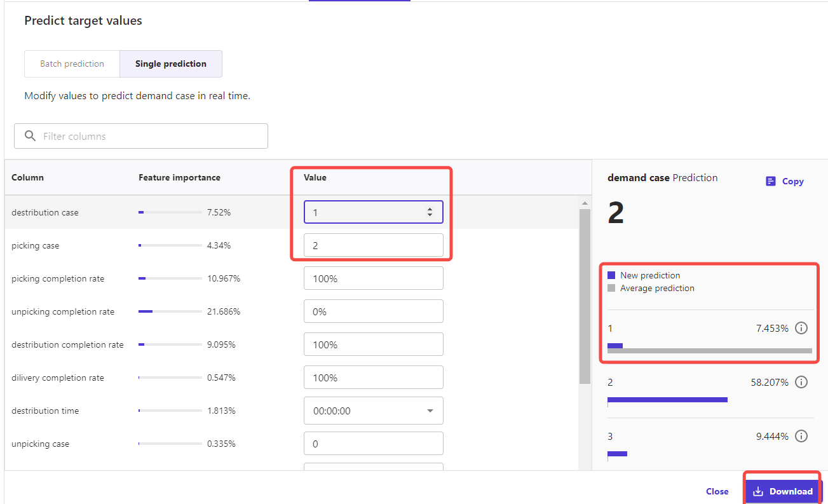Click the search magnifier icon in filter box

pyautogui.click(x=30, y=136)
